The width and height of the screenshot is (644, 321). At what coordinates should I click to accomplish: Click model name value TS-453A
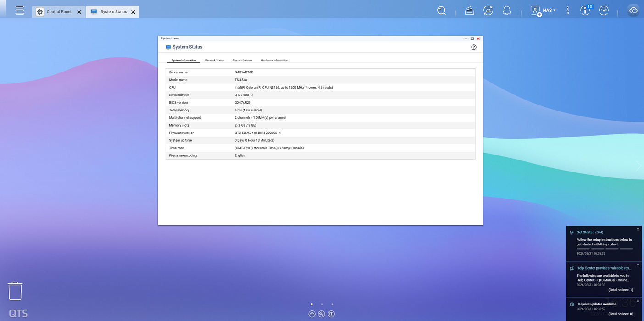tap(241, 80)
